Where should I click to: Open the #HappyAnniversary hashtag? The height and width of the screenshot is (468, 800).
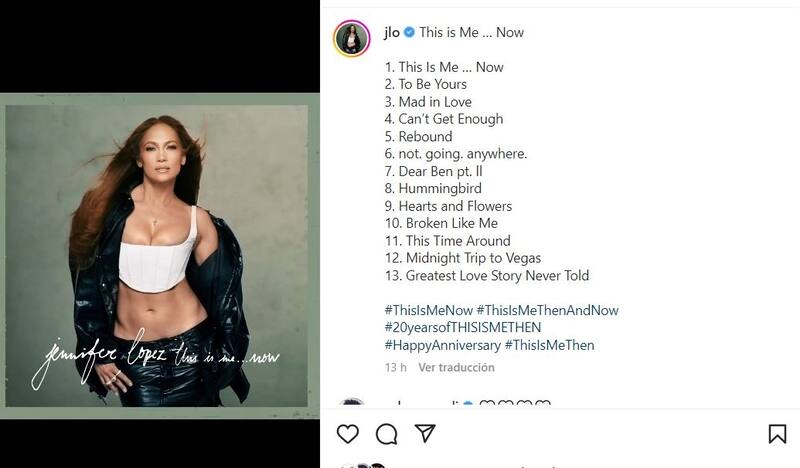pyautogui.click(x=442, y=345)
